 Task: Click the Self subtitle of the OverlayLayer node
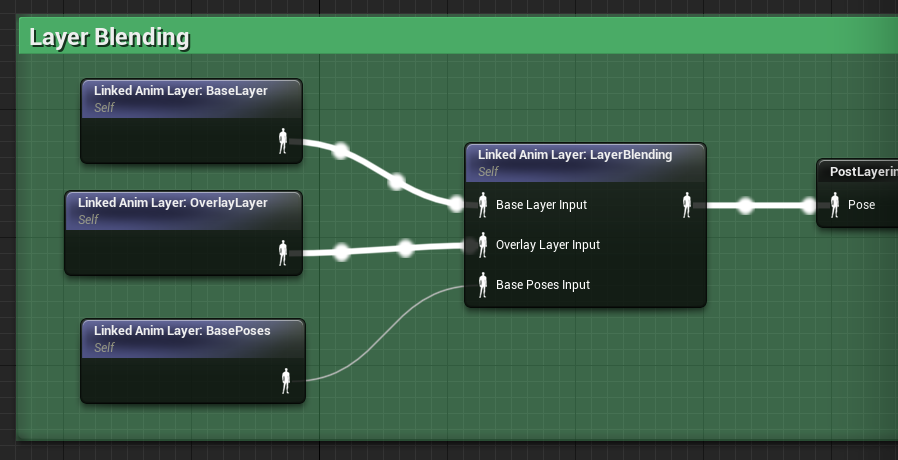(88, 219)
